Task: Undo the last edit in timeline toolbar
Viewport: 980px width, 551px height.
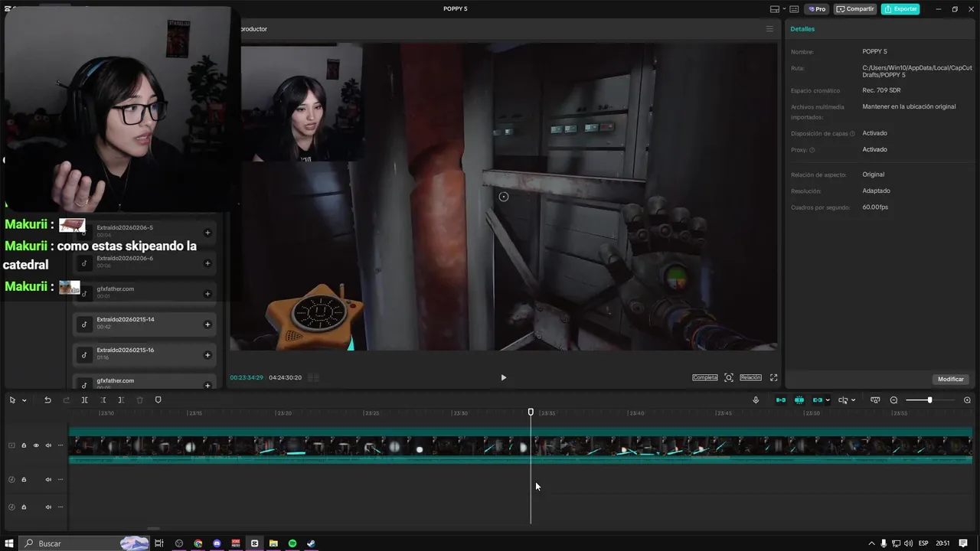Action: click(47, 399)
